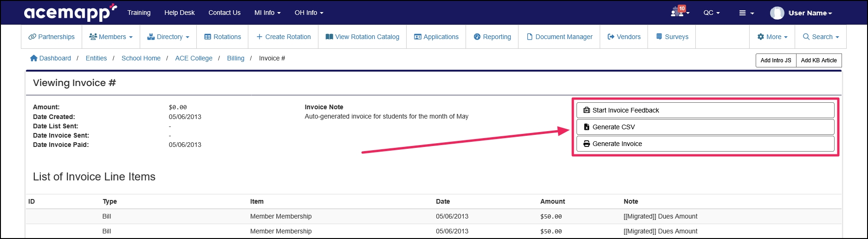Follow the ACE College breadcrumb link
The image size is (868, 239).
click(194, 58)
